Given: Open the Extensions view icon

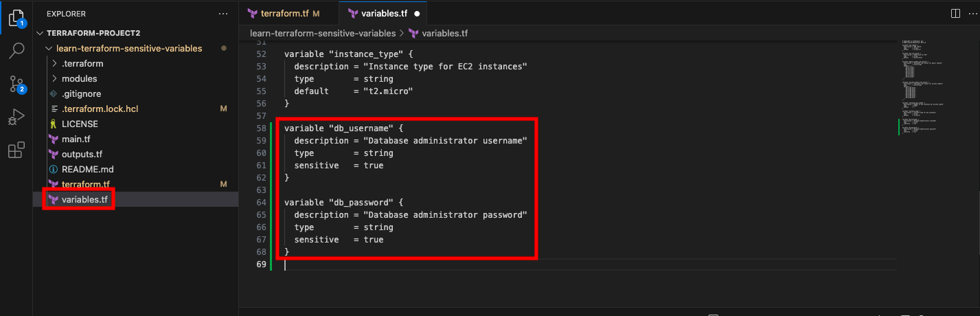Looking at the screenshot, I should [x=16, y=150].
